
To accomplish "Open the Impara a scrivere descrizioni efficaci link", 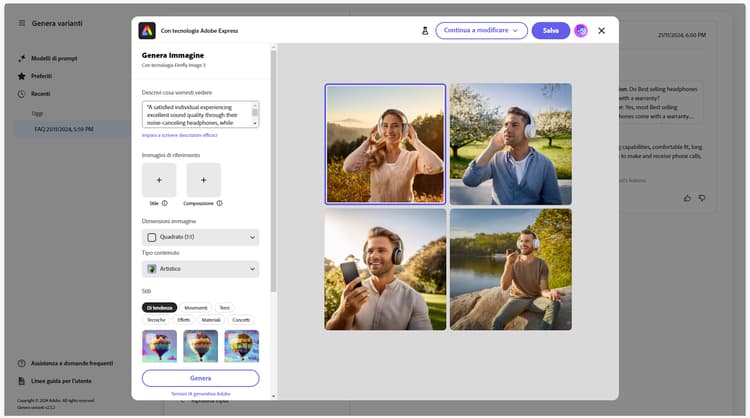I will coord(179,135).
